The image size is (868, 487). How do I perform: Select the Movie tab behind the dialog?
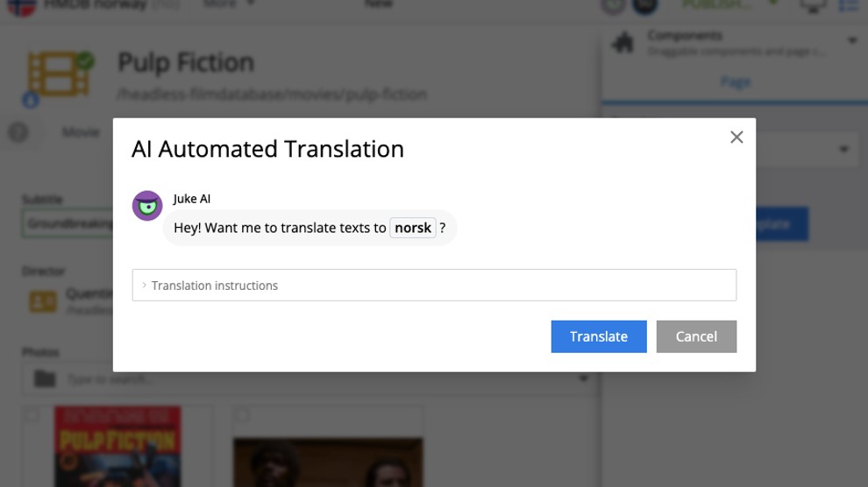(x=81, y=132)
